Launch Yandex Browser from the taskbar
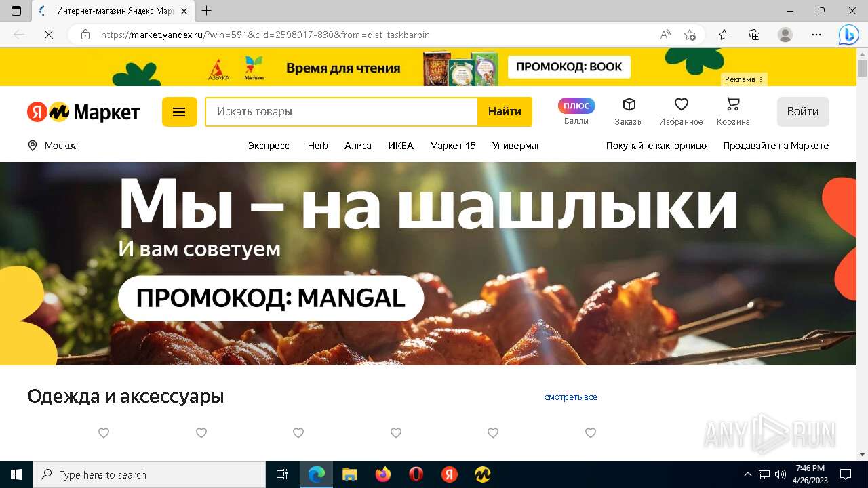The image size is (868, 488). [450, 474]
